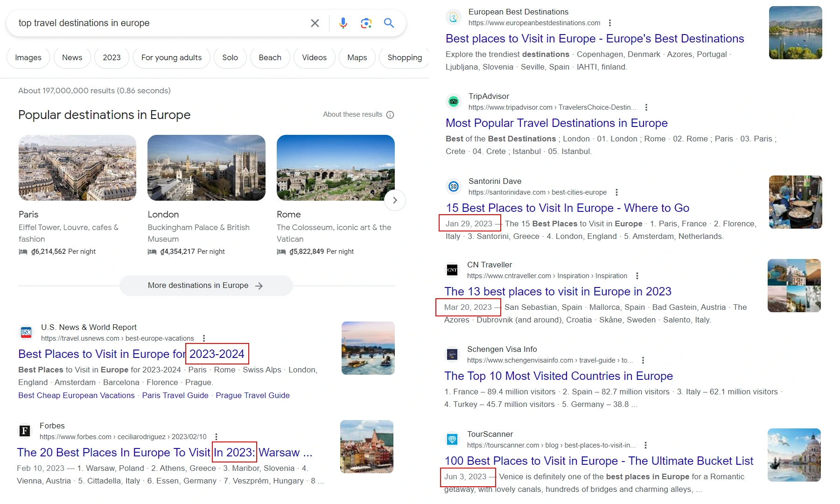Open The Top 10 Most Visited Countries link

(559, 376)
